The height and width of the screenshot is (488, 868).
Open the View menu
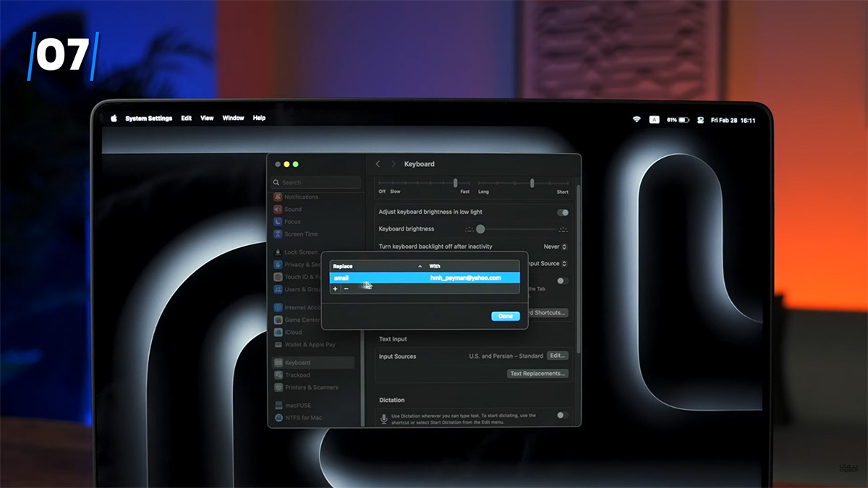(x=207, y=118)
